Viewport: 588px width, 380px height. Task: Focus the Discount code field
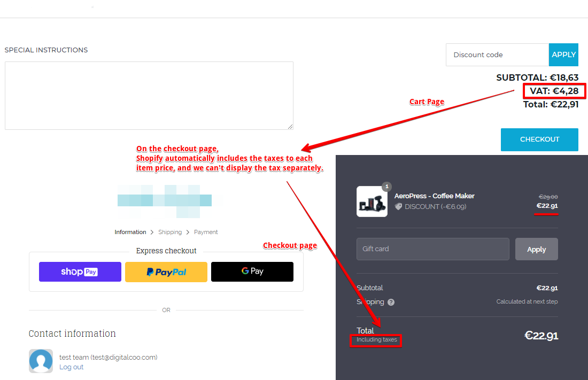coord(497,55)
